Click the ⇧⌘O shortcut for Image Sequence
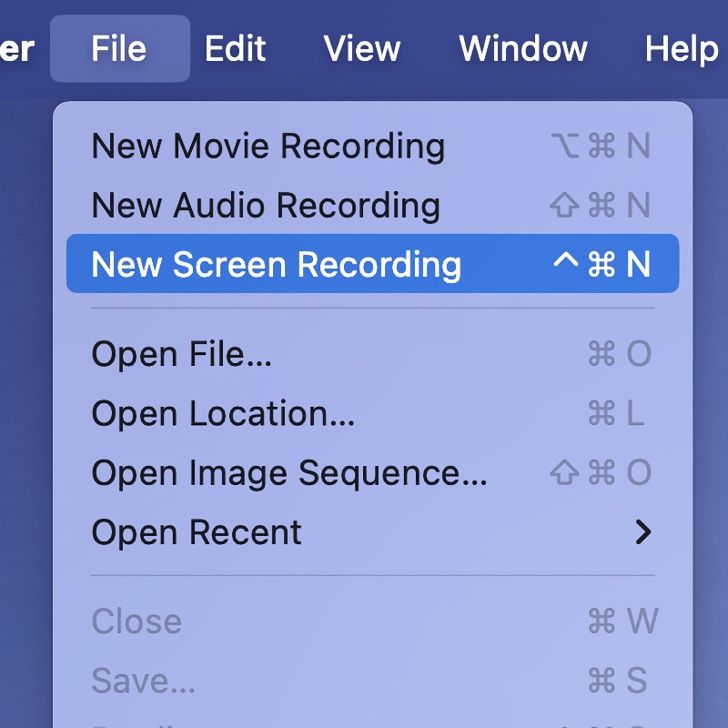Screen dimensions: 728x728 [601, 473]
